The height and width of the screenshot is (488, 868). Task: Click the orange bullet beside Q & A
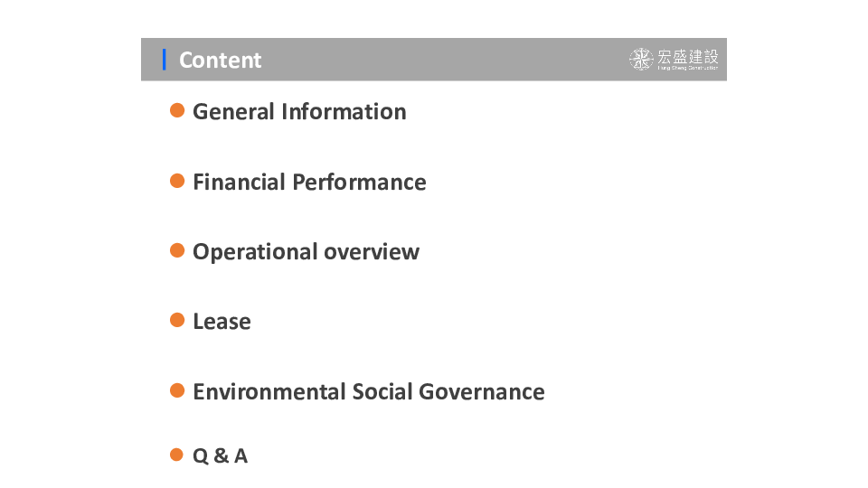176,455
